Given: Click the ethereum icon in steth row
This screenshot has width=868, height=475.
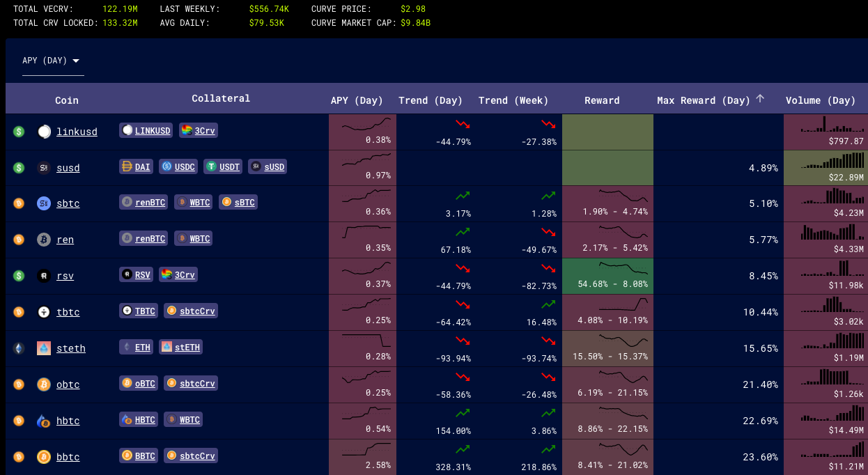Looking at the screenshot, I should (x=19, y=348).
